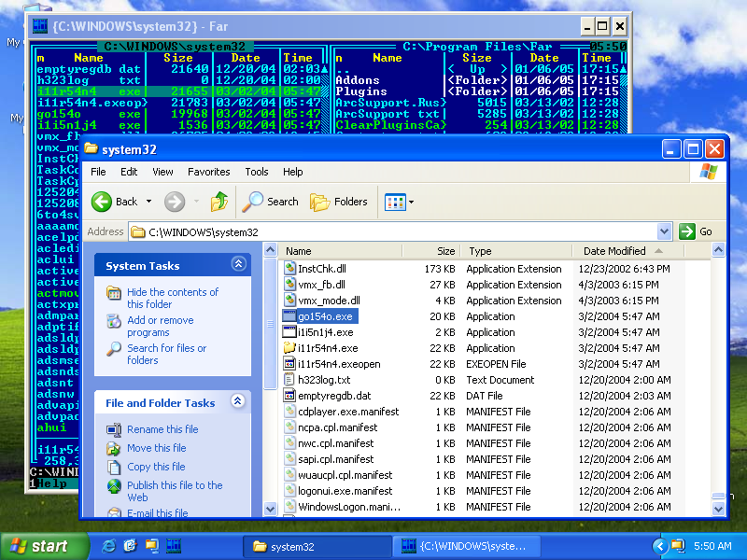Click the Far window title bar icon

tap(40, 26)
